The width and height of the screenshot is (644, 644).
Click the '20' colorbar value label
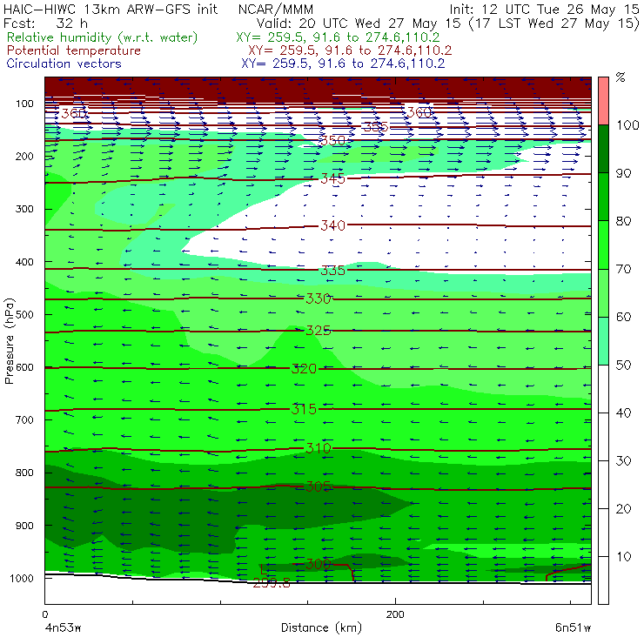tap(623, 508)
